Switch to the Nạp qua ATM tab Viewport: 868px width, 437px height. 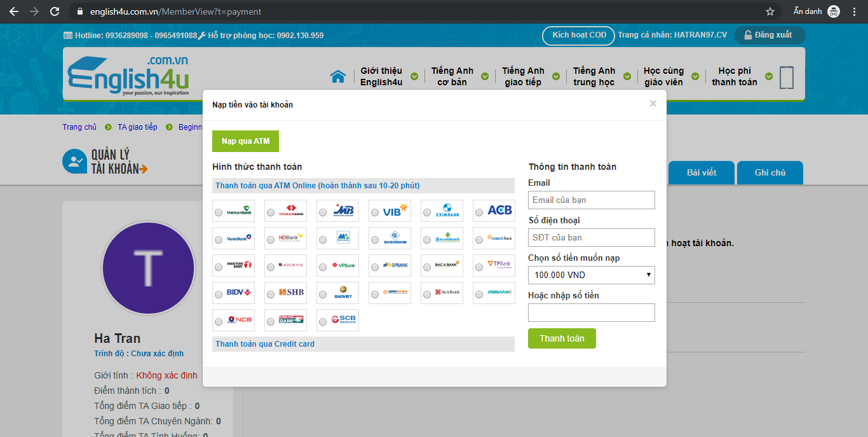click(245, 141)
